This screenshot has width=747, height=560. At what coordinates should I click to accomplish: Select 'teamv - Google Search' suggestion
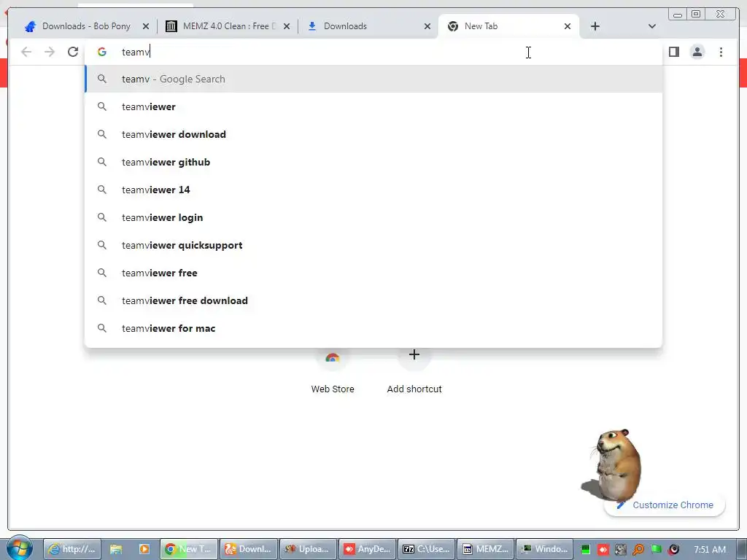[x=373, y=79]
